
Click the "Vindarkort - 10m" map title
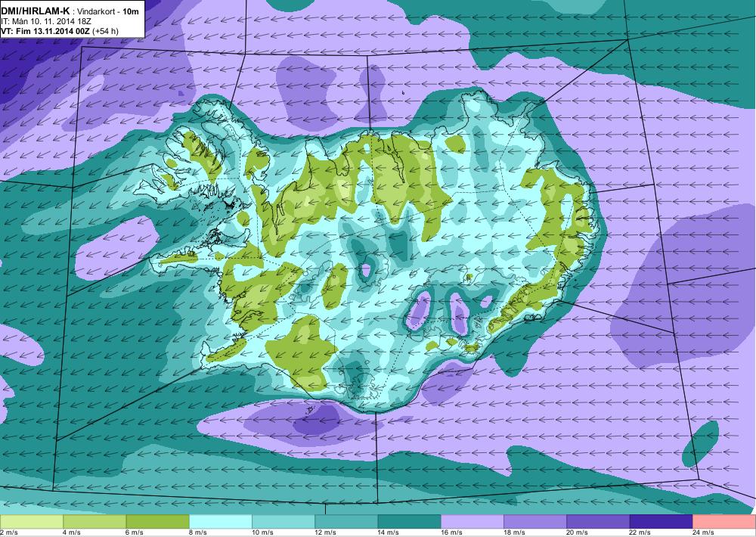click(x=106, y=11)
